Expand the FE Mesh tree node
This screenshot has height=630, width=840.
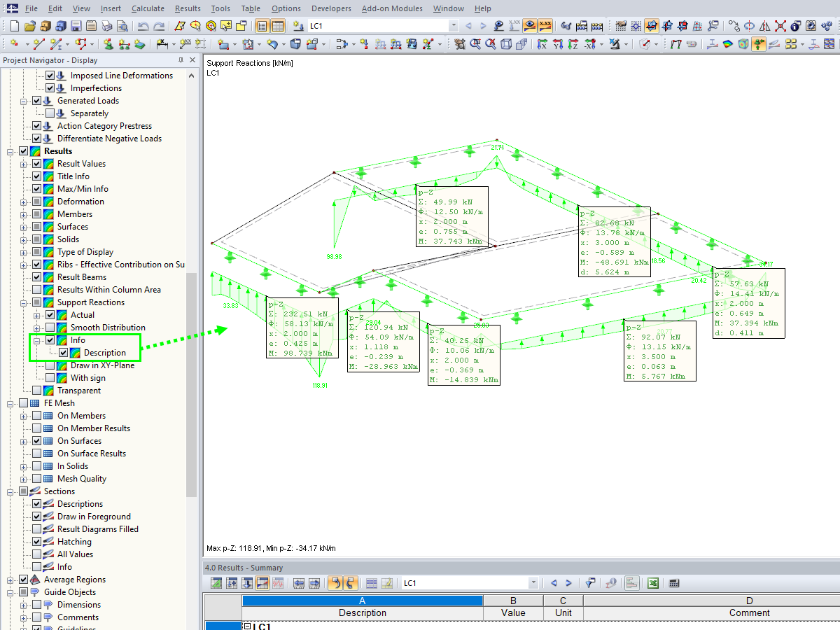point(10,402)
